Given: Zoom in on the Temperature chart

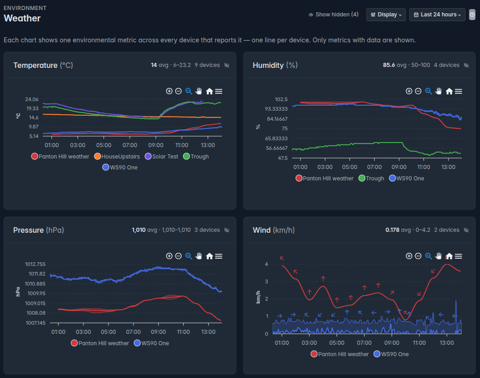Looking at the screenshot, I should pyautogui.click(x=169, y=91).
